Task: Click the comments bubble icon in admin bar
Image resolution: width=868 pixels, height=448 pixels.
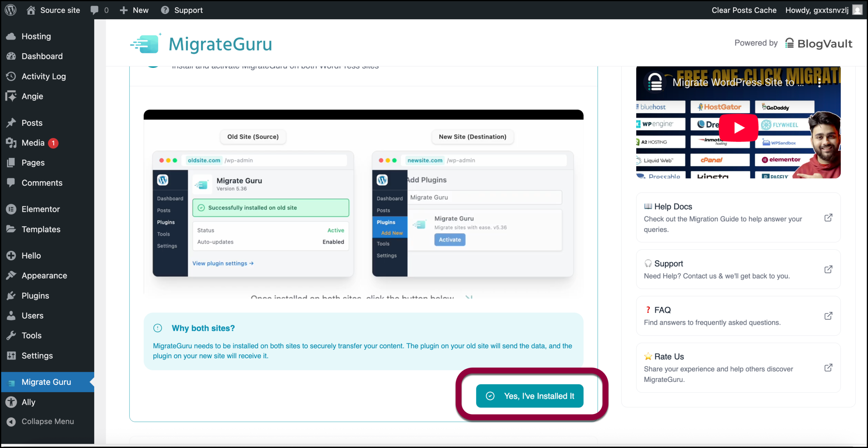Action: click(95, 10)
